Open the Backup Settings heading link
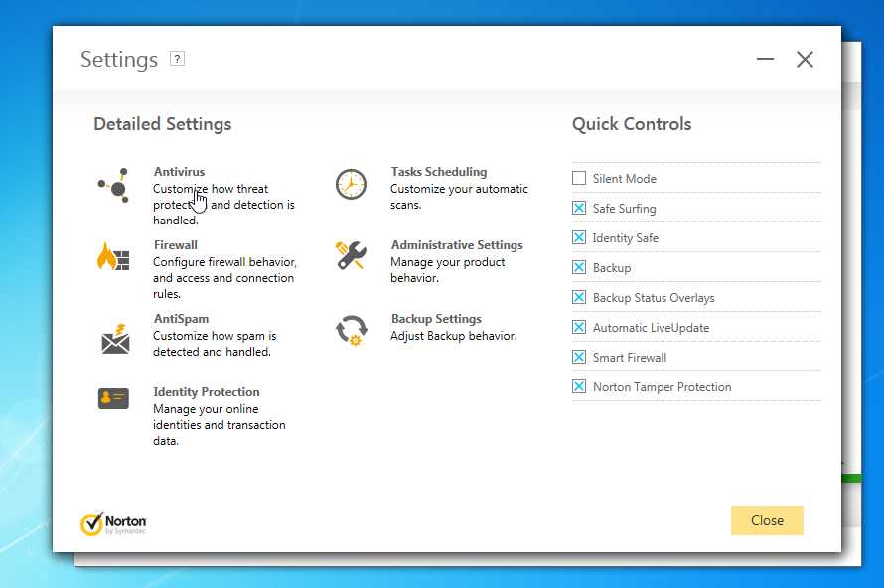The width and height of the screenshot is (884, 588). click(436, 319)
